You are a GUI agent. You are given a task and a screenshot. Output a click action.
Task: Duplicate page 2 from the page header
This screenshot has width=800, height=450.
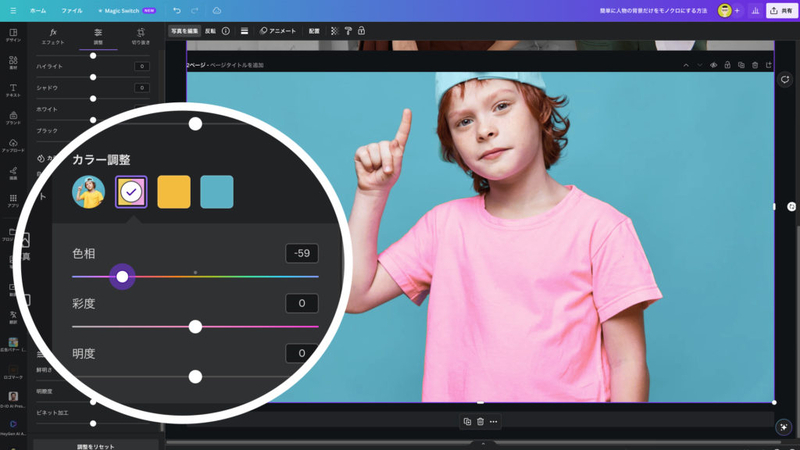pyautogui.click(x=741, y=65)
